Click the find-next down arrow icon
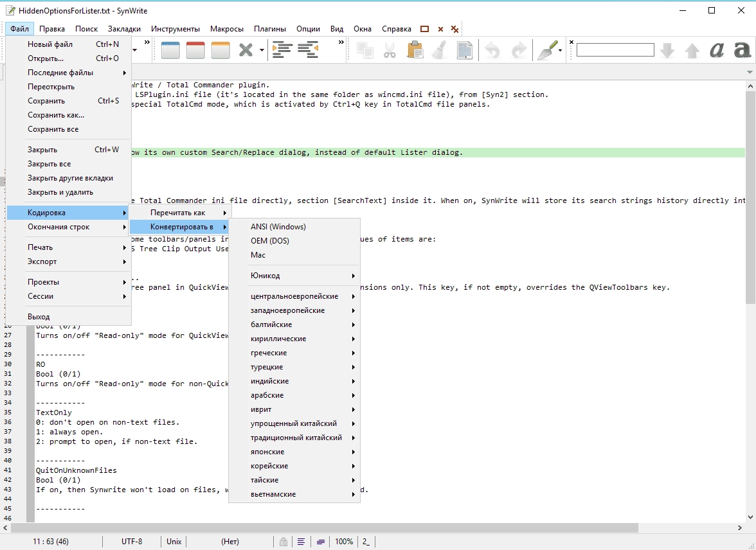756x550 pixels. point(667,50)
